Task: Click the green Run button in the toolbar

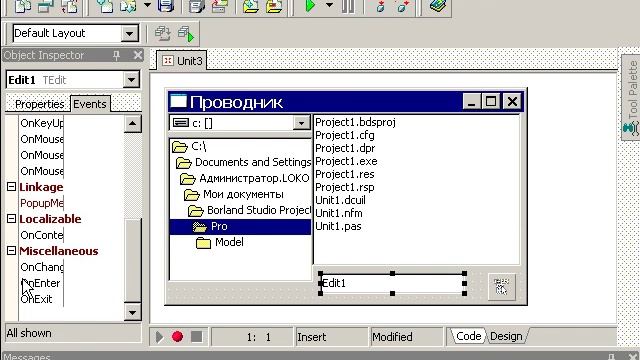Action: pyautogui.click(x=310, y=6)
